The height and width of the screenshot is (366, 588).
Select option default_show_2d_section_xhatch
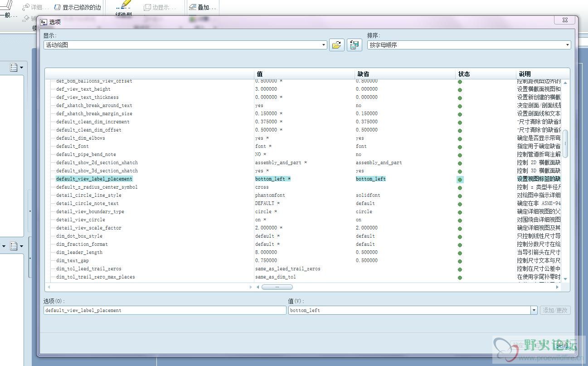(97, 163)
